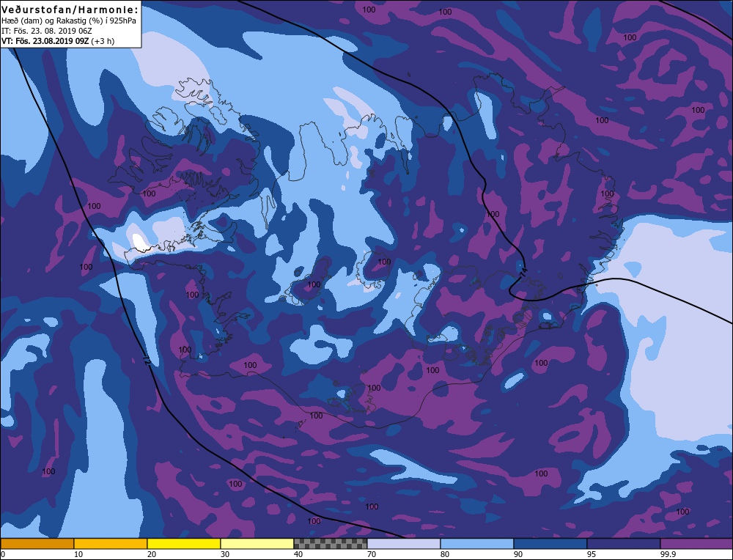The height and width of the screenshot is (560, 733).
Task: Click the '72' contour line label
Action: 147,359
